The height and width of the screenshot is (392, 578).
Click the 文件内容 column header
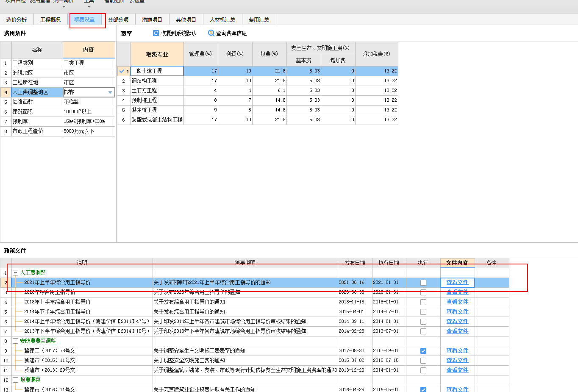click(457, 263)
